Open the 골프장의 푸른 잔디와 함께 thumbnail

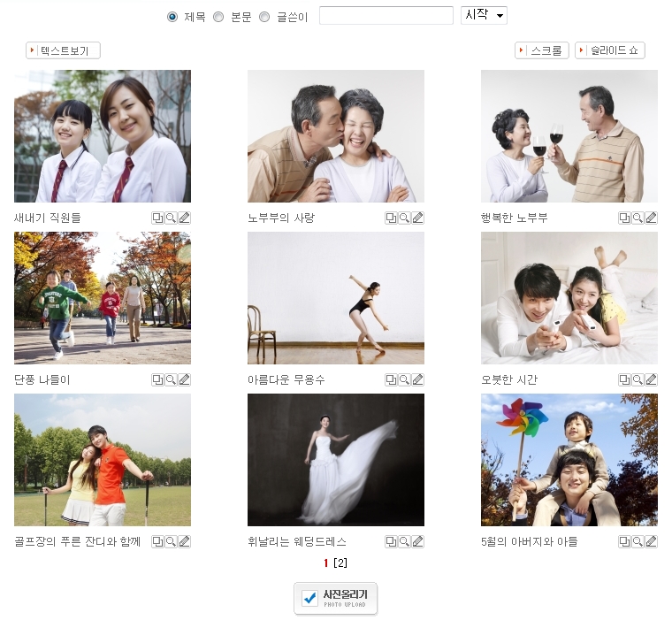coord(103,460)
